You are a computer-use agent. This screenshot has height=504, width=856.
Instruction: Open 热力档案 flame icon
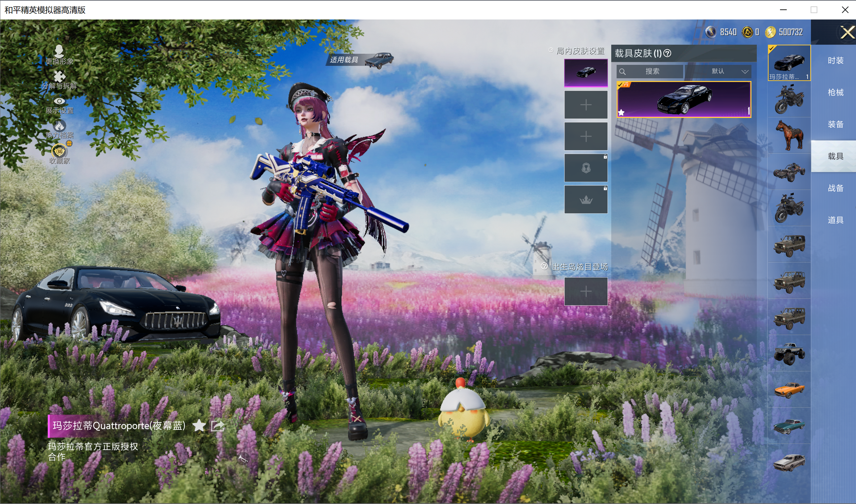[60, 126]
